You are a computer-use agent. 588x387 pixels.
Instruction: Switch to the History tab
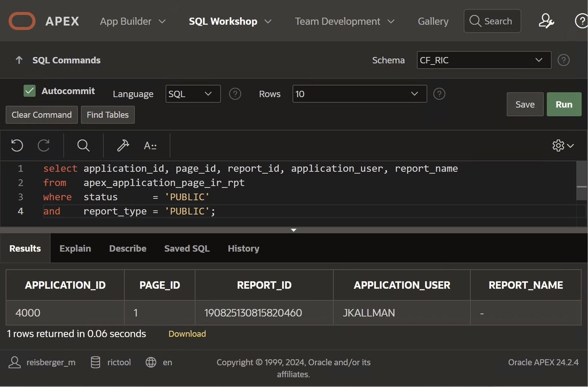244,248
